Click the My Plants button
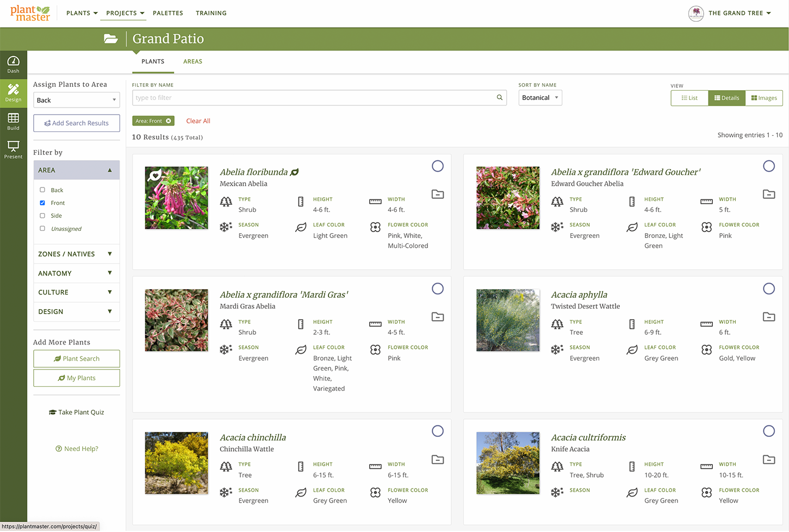This screenshot has width=789, height=532. pyautogui.click(x=76, y=378)
